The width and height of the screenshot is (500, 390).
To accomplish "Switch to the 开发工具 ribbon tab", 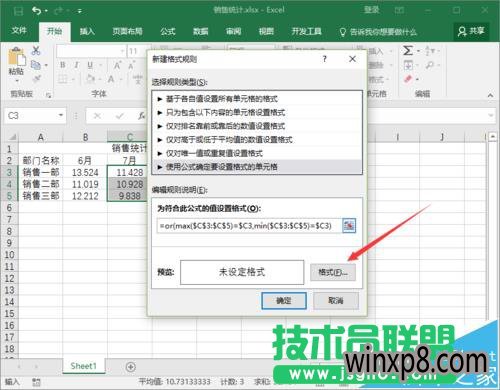I will click(x=306, y=31).
